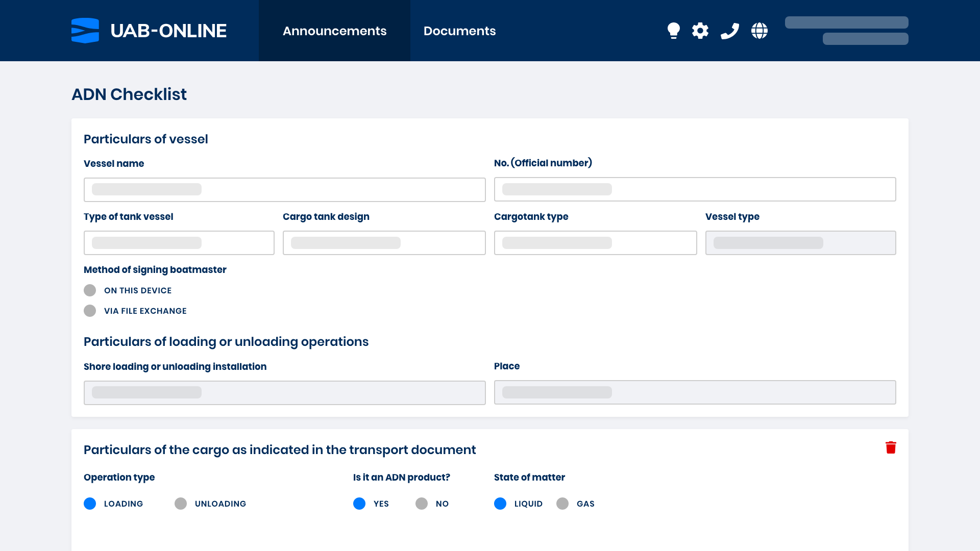980x551 pixels.
Task: Select 'On this device' signing method
Action: (90, 290)
